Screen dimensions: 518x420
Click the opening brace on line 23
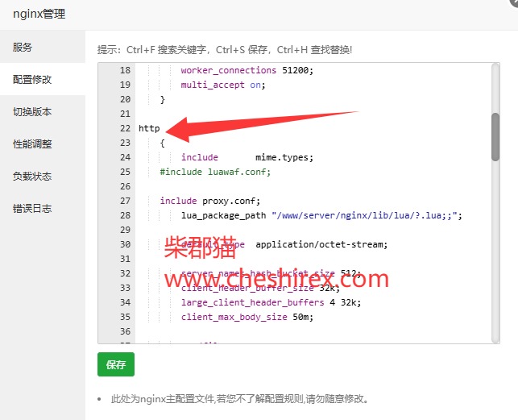pyautogui.click(x=162, y=143)
